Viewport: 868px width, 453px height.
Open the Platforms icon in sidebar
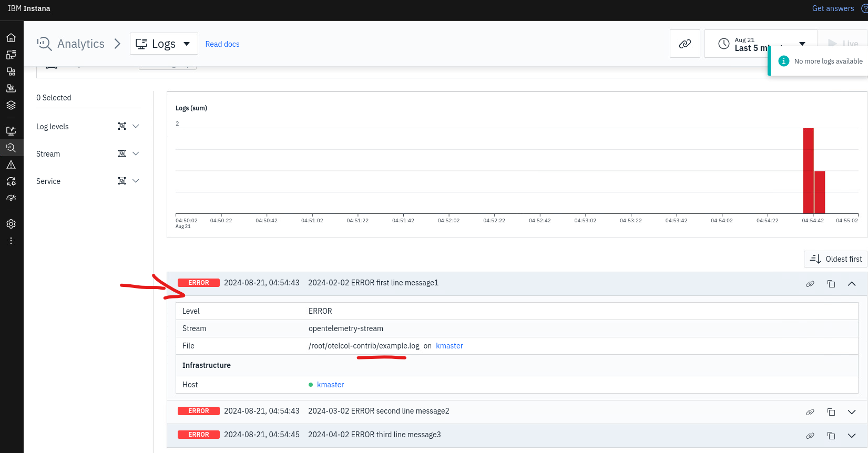(x=11, y=88)
